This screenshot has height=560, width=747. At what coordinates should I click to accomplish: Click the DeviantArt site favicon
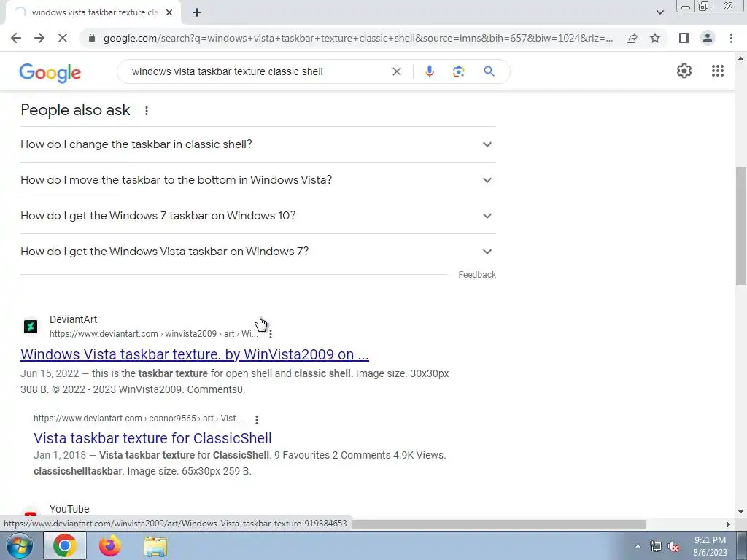(x=31, y=327)
